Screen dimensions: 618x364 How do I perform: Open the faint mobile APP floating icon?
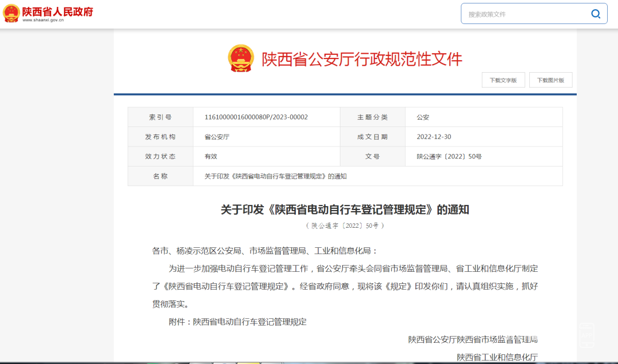pyautogui.click(x=587, y=335)
